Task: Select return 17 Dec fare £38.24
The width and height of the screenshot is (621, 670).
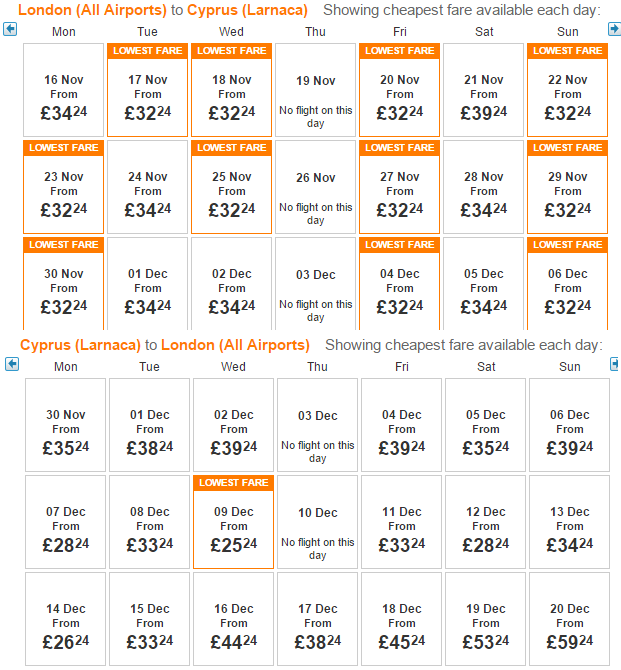Action: tap(318, 619)
